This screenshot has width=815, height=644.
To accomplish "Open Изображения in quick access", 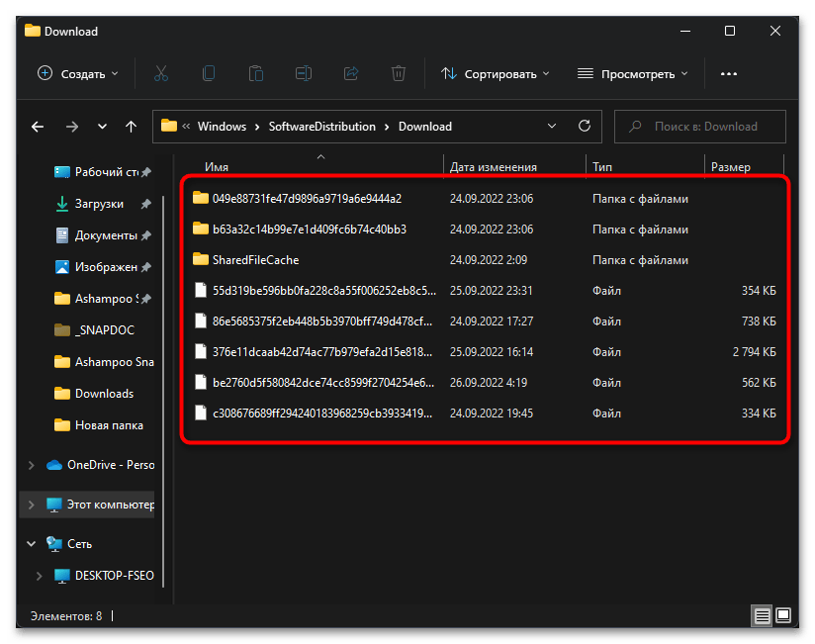I will coord(103,267).
